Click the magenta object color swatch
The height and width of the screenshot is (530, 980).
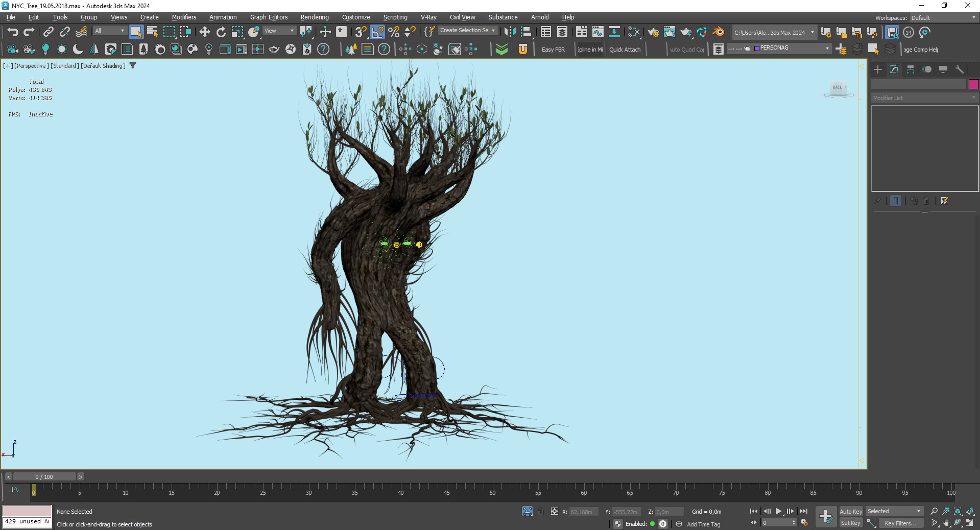973,84
